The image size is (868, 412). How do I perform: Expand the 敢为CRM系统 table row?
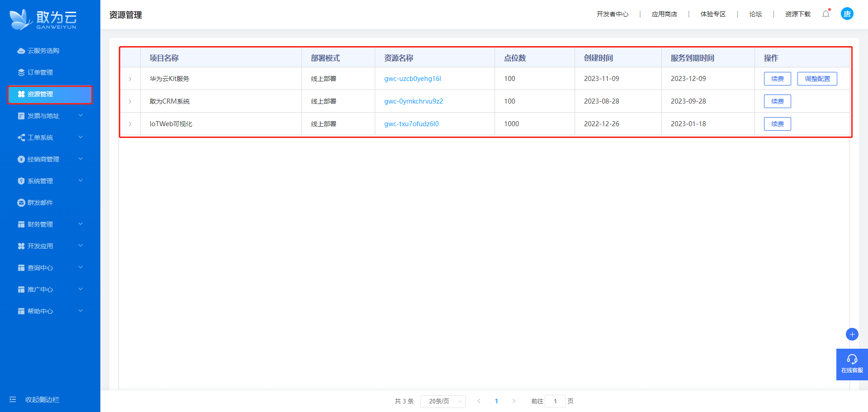click(130, 101)
